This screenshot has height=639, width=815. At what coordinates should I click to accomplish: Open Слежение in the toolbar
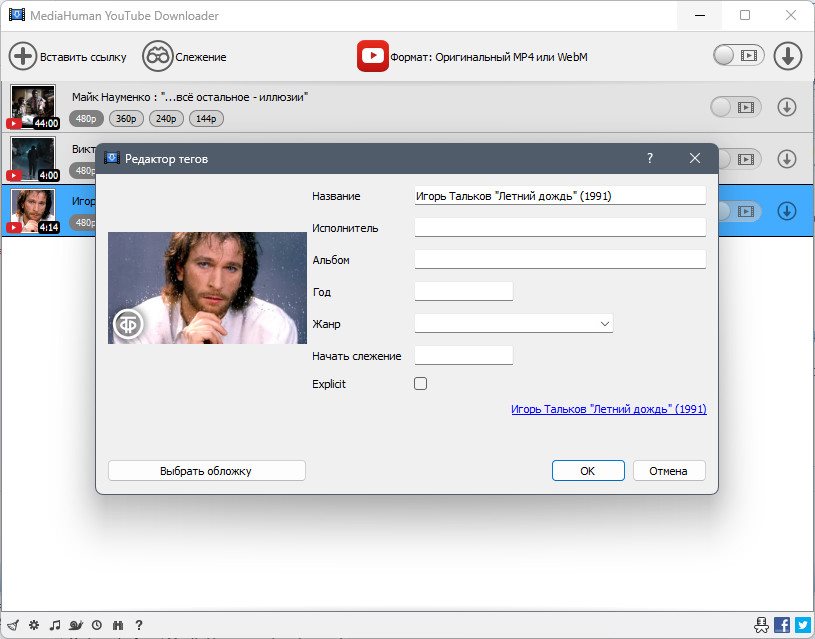[185, 56]
